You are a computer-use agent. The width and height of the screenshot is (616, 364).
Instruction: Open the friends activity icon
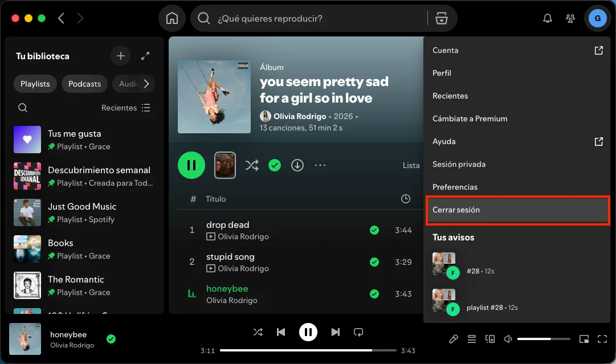coord(570,18)
